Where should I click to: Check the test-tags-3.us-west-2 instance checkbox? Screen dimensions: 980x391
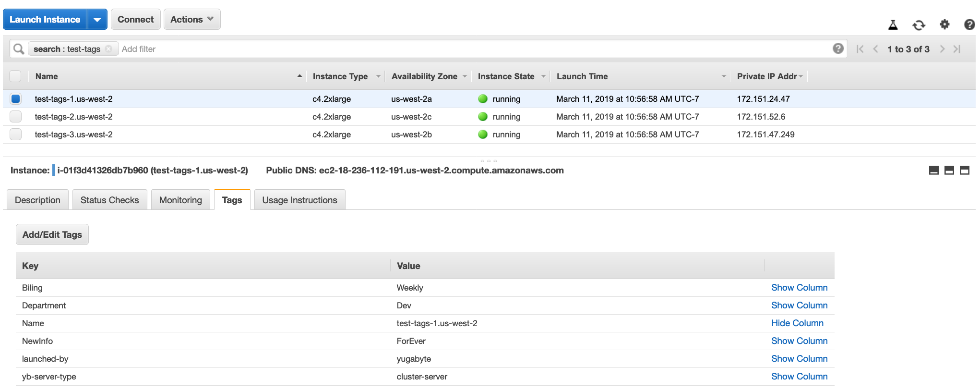click(x=16, y=134)
